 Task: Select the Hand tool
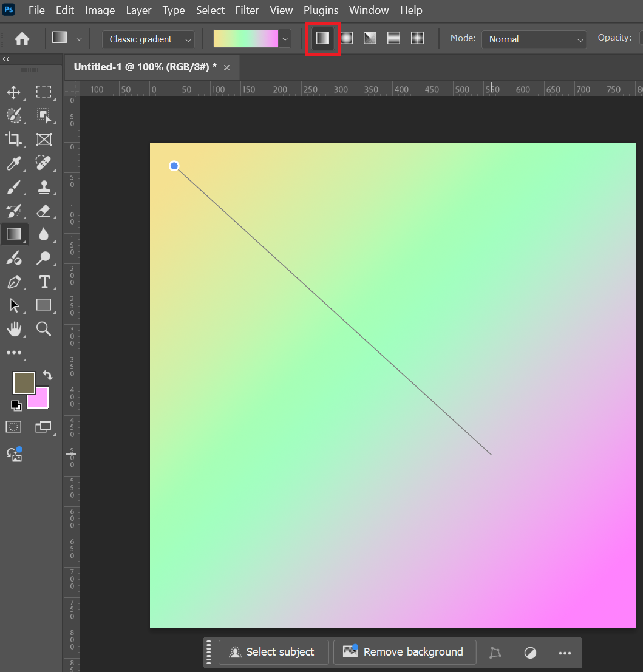click(x=14, y=329)
